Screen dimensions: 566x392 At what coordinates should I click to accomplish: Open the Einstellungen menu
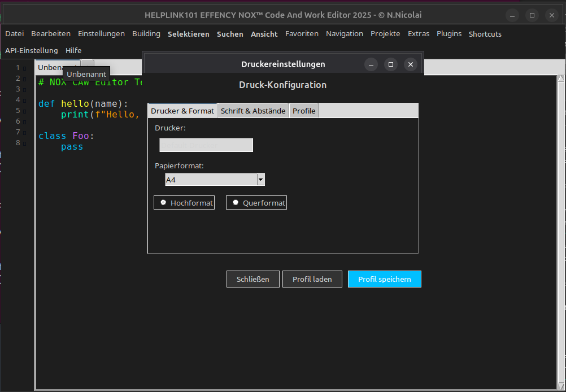click(101, 34)
